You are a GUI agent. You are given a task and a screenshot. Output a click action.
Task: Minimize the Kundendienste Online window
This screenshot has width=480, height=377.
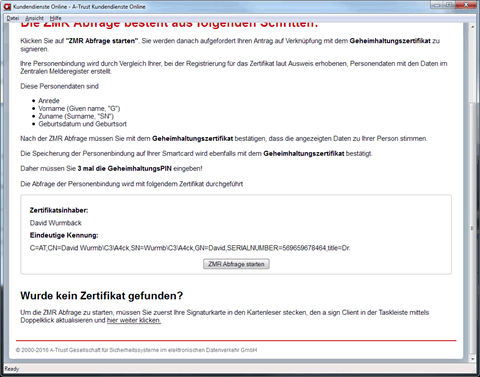[x=436, y=5]
